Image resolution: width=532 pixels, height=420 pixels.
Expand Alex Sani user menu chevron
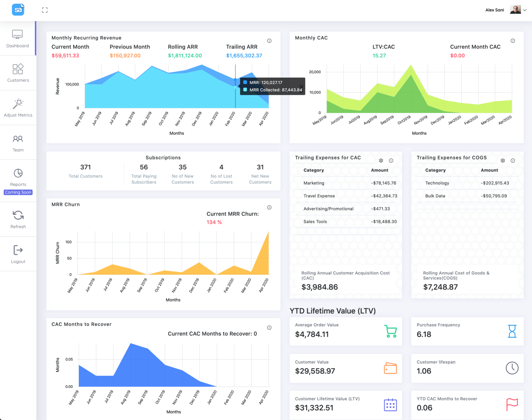[525, 10]
